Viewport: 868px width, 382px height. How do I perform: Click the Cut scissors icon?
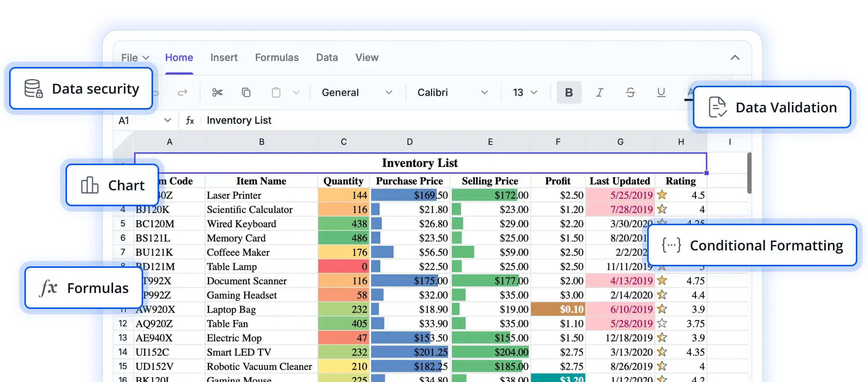coord(217,92)
